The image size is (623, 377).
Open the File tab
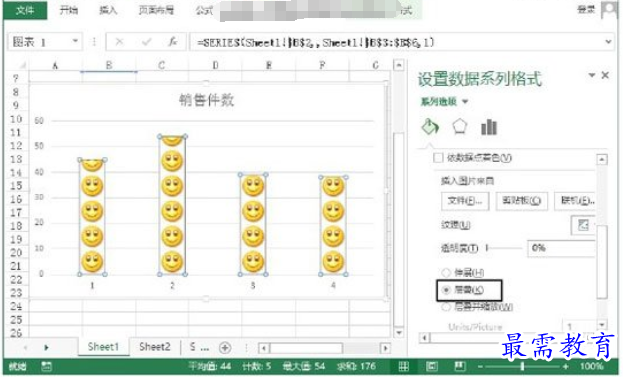pos(25,10)
